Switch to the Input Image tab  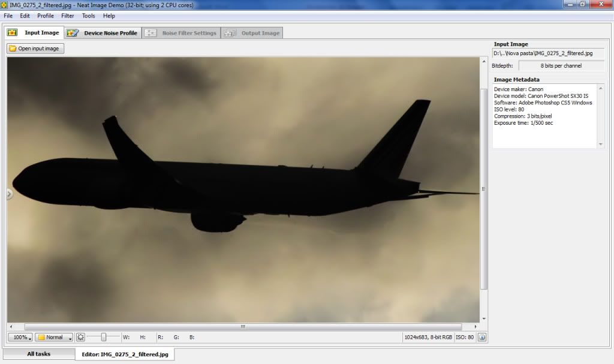[x=34, y=32]
